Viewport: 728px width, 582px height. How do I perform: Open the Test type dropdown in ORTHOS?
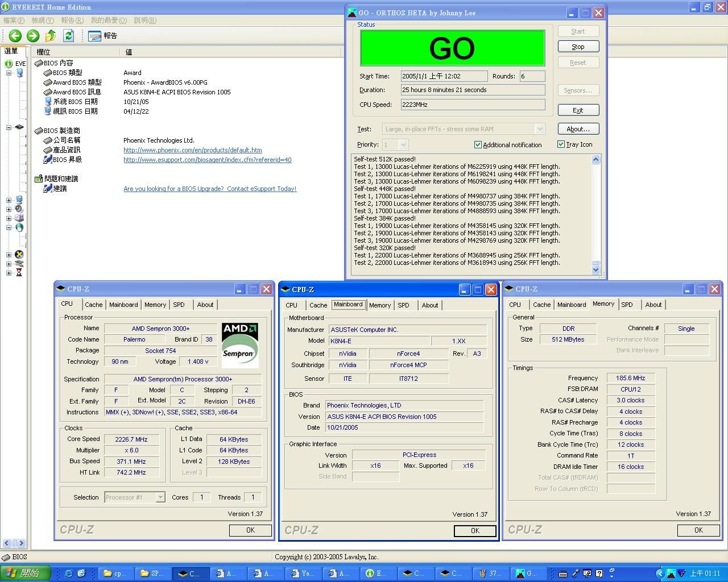pos(540,129)
